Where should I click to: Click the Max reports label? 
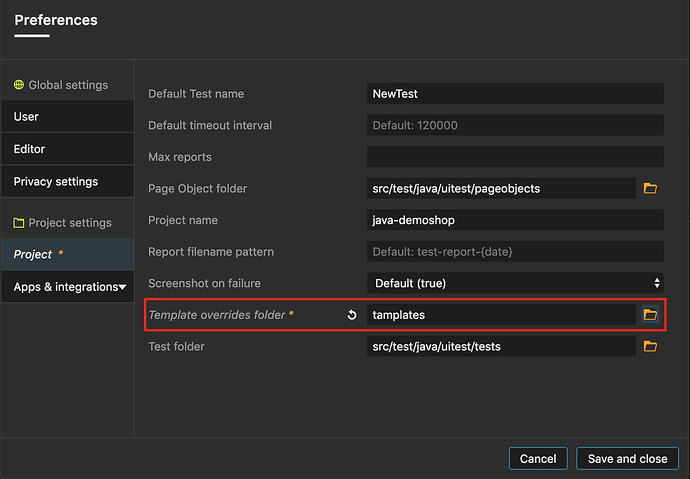(180, 157)
